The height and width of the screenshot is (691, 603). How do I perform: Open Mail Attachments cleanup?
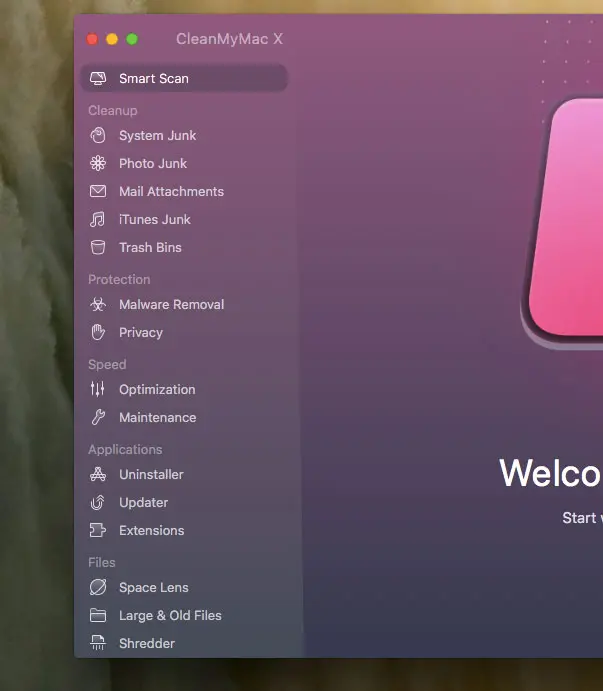pyautogui.click(x=171, y=191)
